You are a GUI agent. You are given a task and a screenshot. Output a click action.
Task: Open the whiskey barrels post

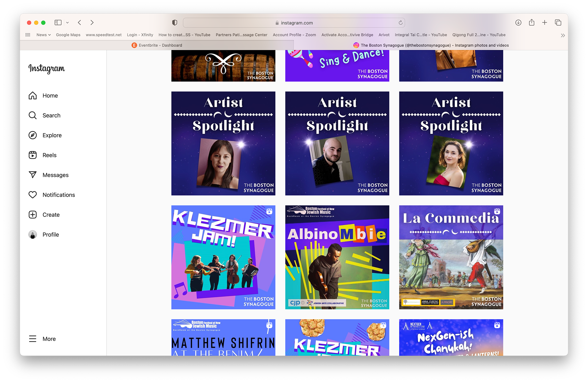(x=223, y=66)
